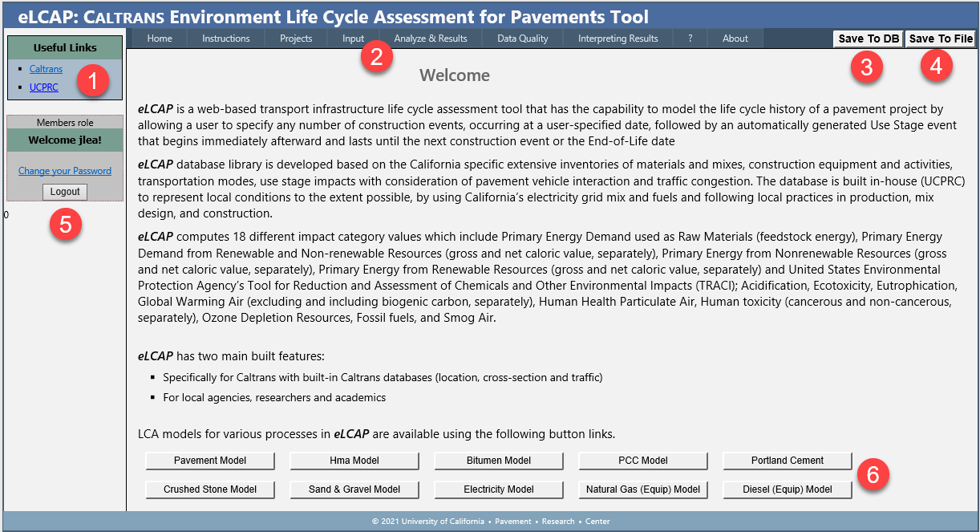Open the Projects menu

[x=296, y=39]
